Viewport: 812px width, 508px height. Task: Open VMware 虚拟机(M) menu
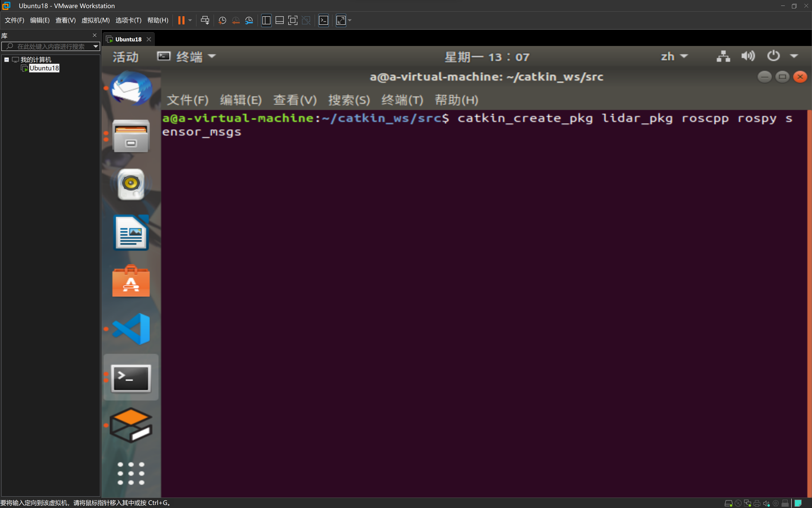tap(96, 20)
